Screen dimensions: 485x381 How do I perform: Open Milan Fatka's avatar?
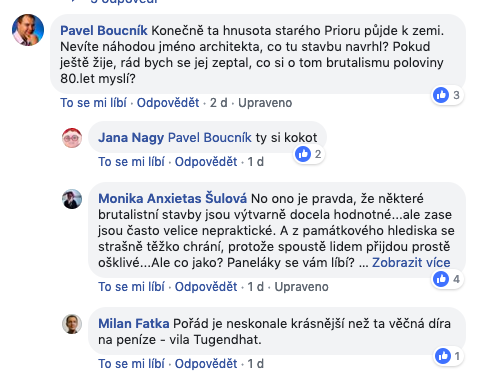click(x=72, y=324)
